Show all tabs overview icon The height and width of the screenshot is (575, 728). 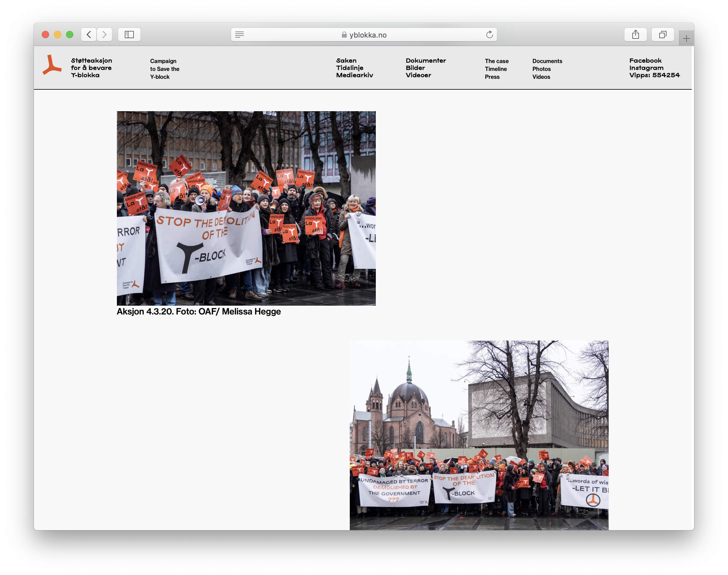[x=662, y=34]
